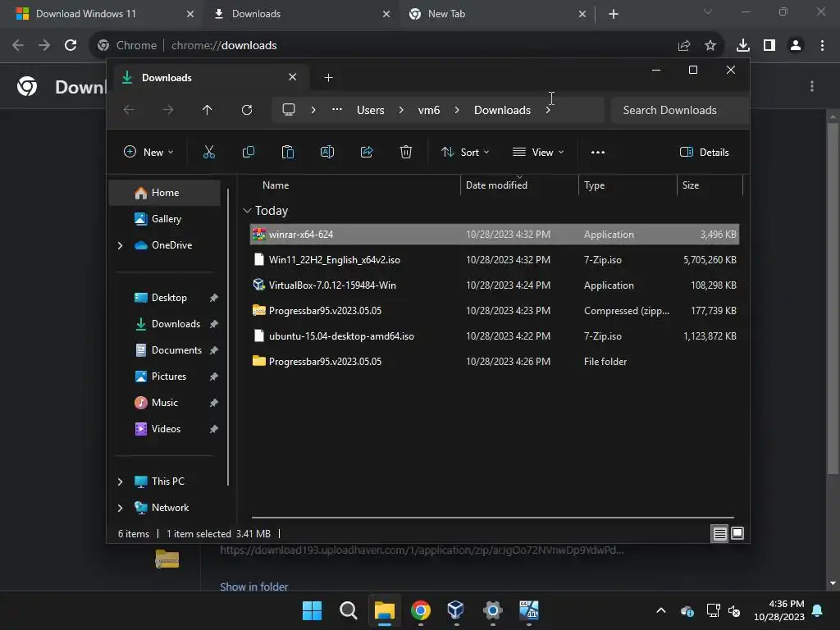Click the Explorer Forward arrow
The height and width of the screenshot is (630, 840).
[168, 110]
